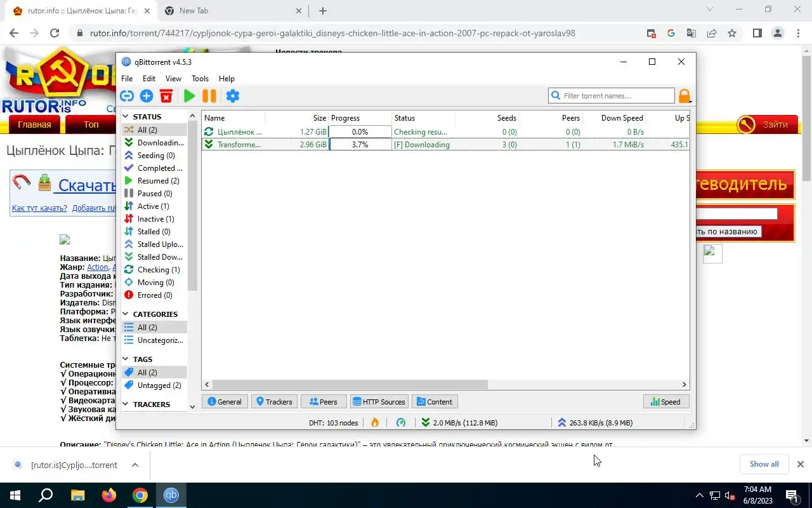
Task: Select Active (1) status filter
Action: point(154,206)
